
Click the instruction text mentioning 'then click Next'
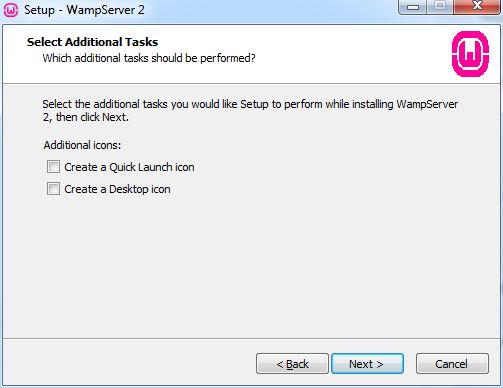(x=250, y=110)
